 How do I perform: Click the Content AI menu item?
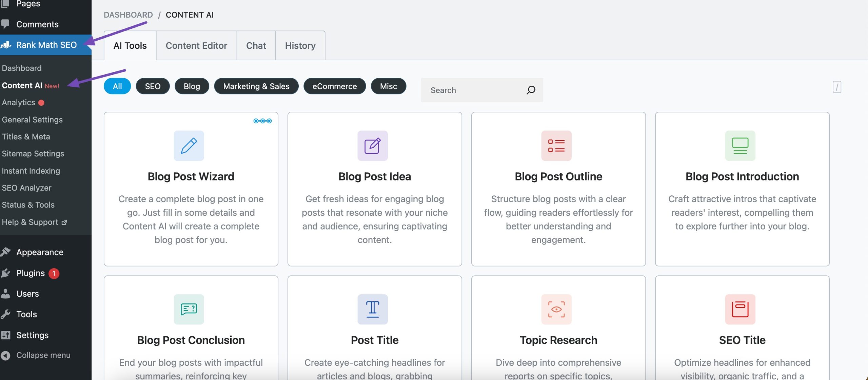tap(30, 85)
